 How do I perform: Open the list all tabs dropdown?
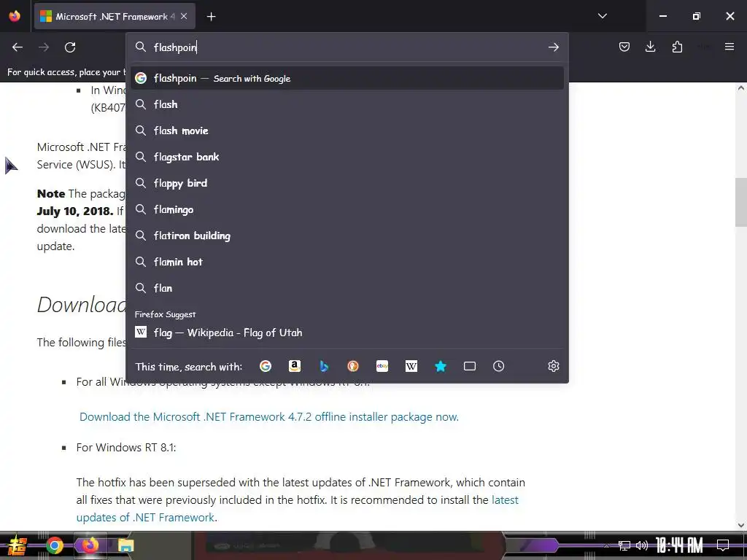click(602, 16)
